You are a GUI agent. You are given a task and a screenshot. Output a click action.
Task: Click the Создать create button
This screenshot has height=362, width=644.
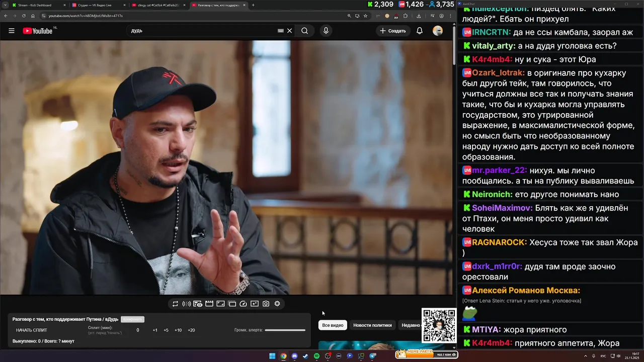pos(393,31)
